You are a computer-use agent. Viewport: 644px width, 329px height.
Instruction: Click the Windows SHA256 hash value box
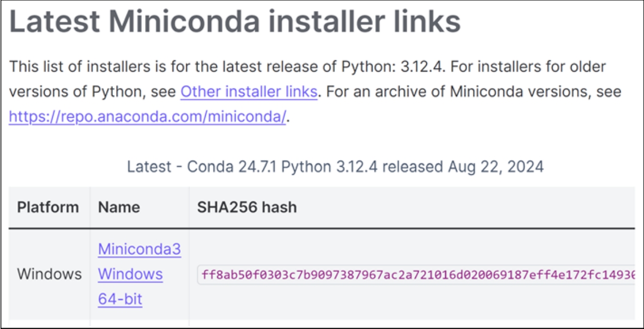416,274
